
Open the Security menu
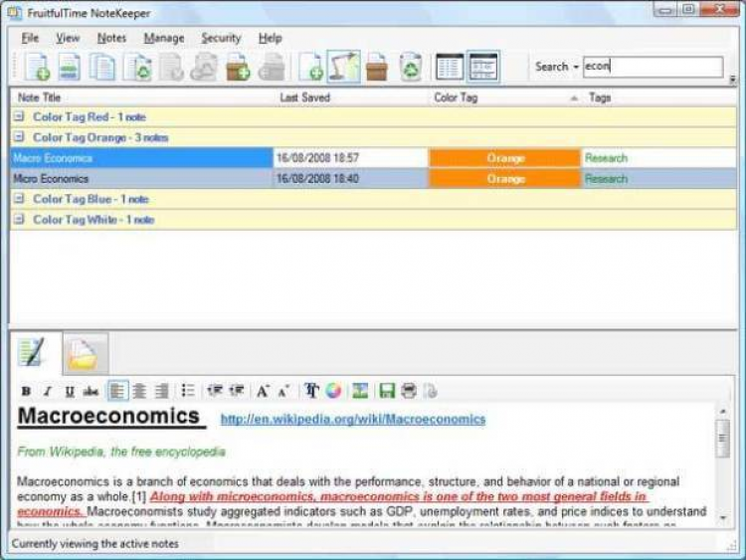coord(221,38)
